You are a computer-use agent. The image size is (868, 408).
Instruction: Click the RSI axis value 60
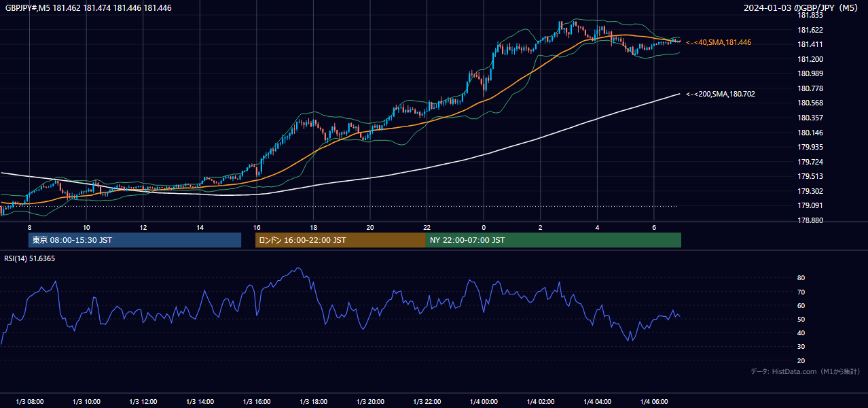coord(801,305)
